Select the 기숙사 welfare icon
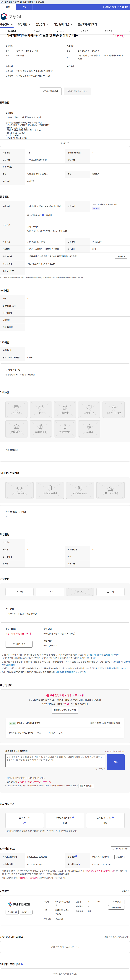 click(41, 410)
